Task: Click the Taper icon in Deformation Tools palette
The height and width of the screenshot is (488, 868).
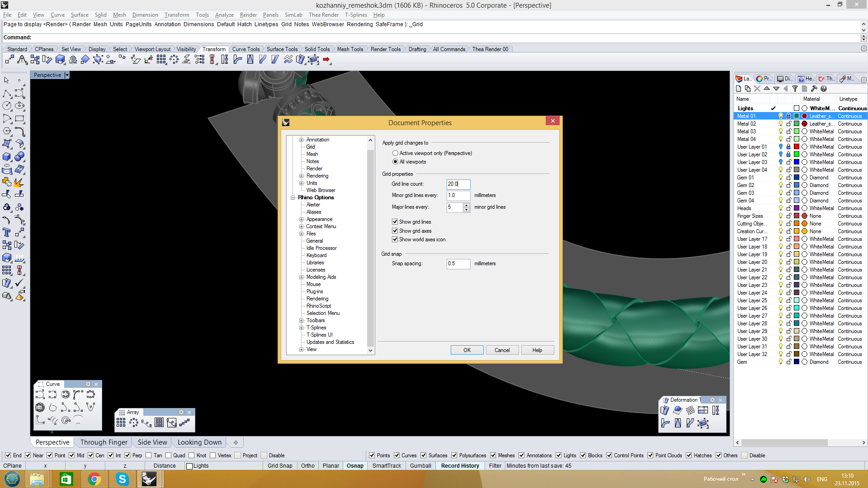Action: click(678, 423)
